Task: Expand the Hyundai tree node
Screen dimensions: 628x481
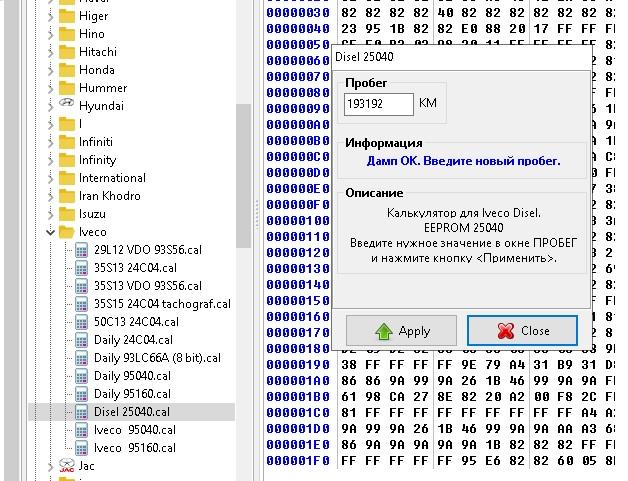Action: click(50, 107)
